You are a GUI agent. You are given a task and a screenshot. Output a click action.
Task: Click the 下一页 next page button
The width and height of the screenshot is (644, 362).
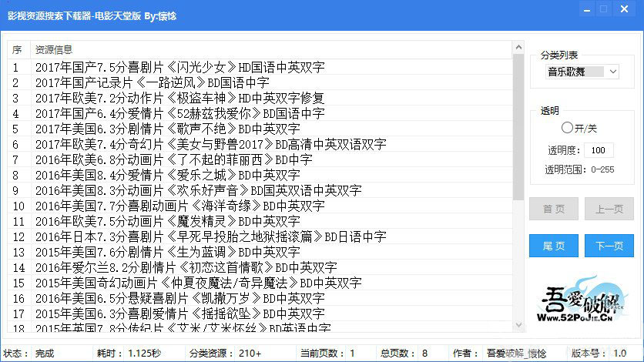point(609,246)
